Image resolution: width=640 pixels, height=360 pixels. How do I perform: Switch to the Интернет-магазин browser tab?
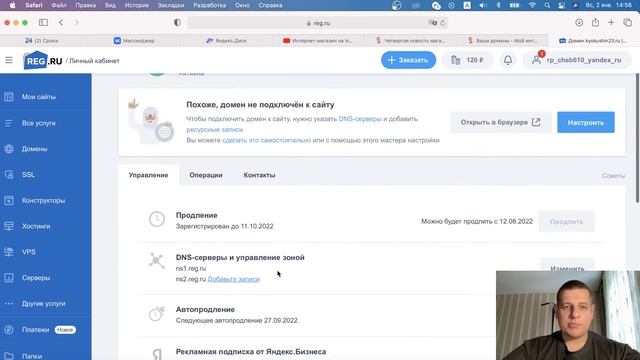[x=318, y=41]
